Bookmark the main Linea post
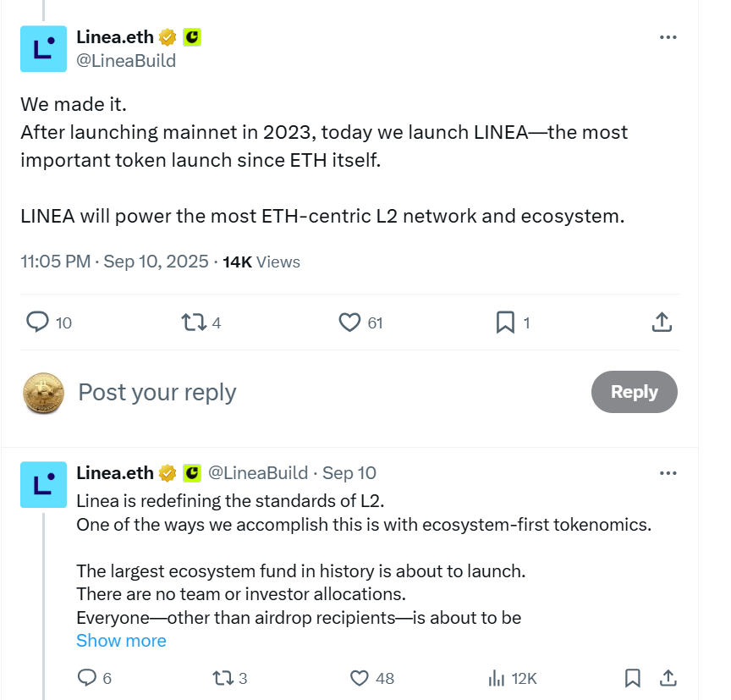 tap(505, 322)
